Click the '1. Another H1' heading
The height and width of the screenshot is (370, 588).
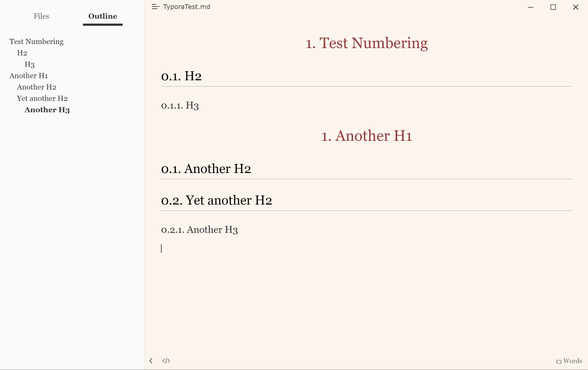pyautogui.click(x=366, y=136)
